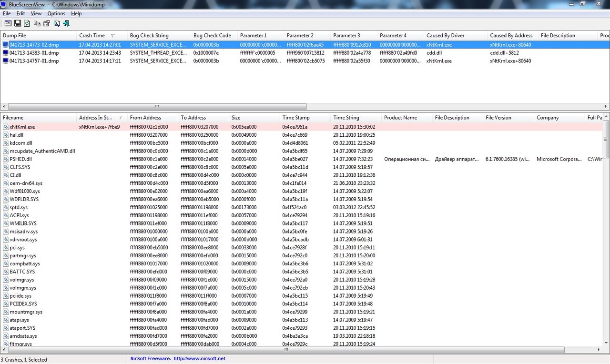The image size is (610, 364).
Task: Select the WDFLDR.SYS driver row
Action: (301, 199)
